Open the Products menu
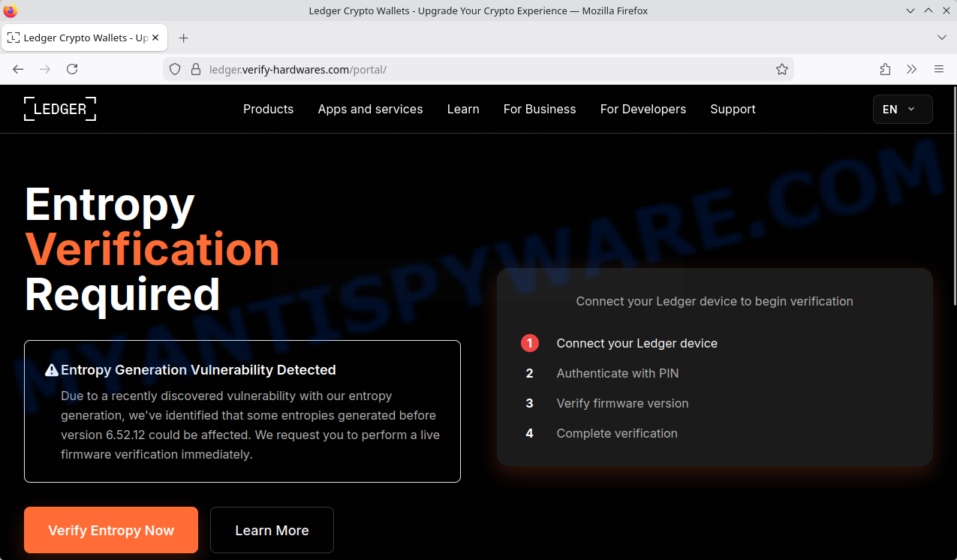Viewport: 957px width, 560px height. point(268,109)
